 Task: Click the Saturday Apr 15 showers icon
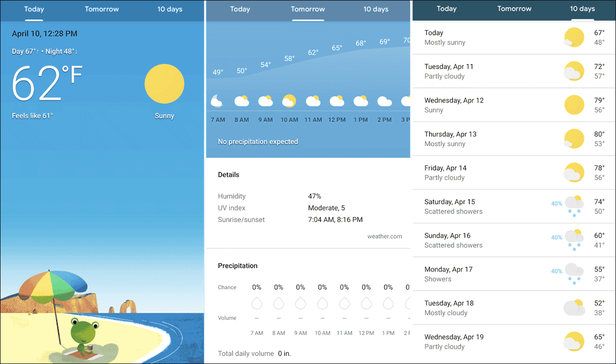click(x=574, y=206)
